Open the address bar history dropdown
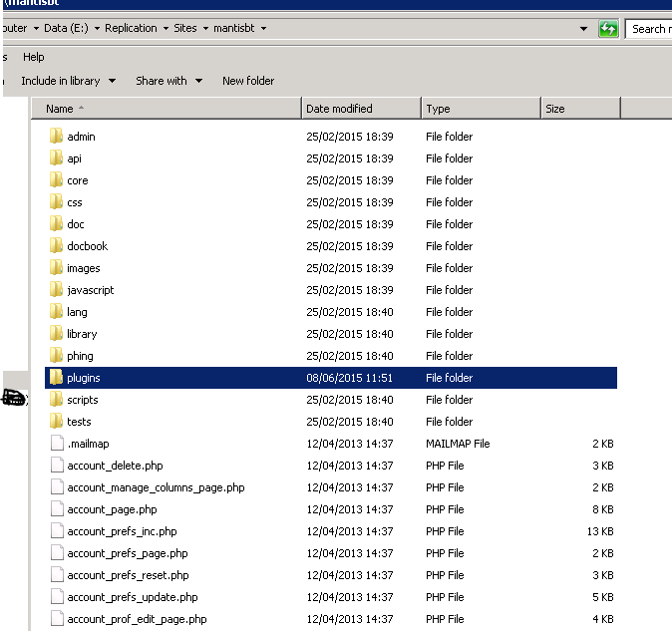Viewport: 672px width, 631px height. click(583, 29)
